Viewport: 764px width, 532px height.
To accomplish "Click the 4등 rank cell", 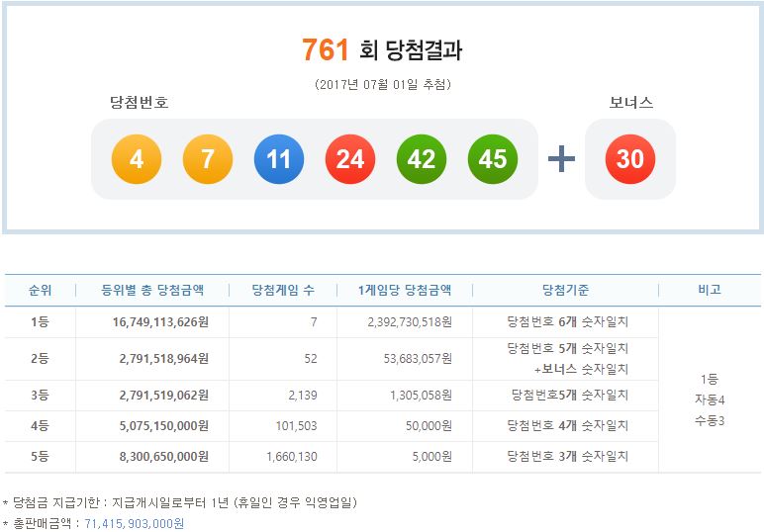I will [40, 426].
